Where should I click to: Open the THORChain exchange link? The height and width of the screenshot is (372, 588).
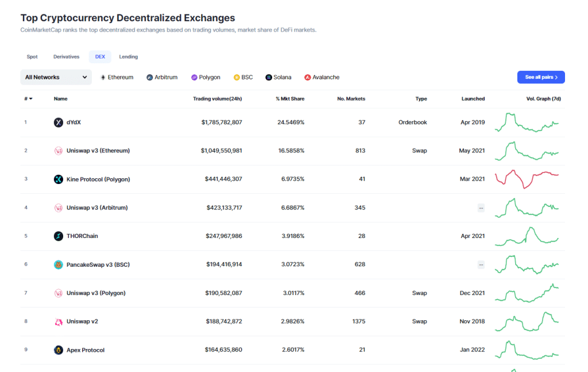point(82,236)
